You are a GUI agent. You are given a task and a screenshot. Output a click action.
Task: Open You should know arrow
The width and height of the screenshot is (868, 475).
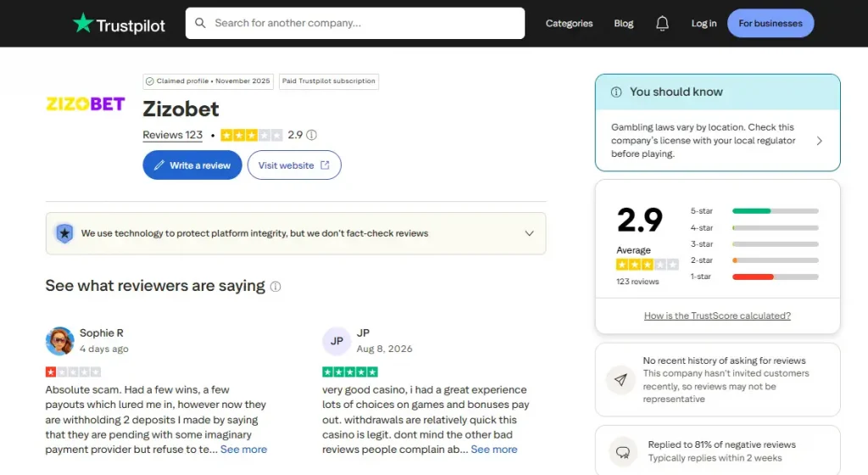pos(820,141)
